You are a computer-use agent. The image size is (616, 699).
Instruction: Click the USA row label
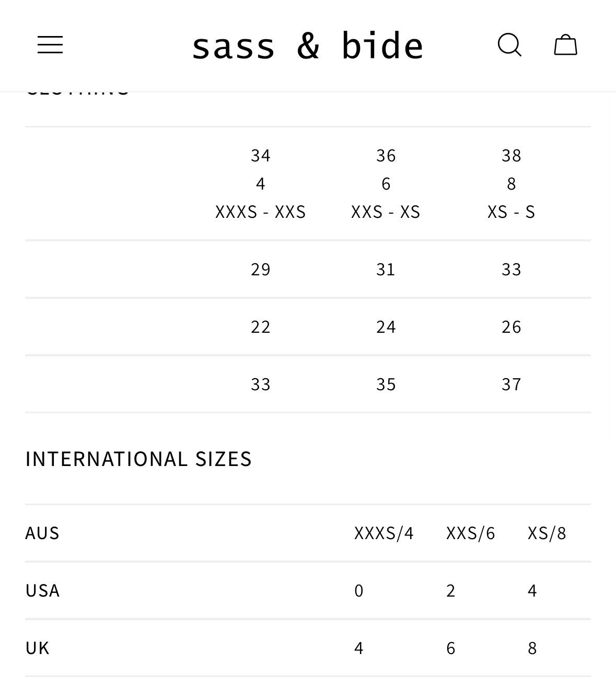42,591
